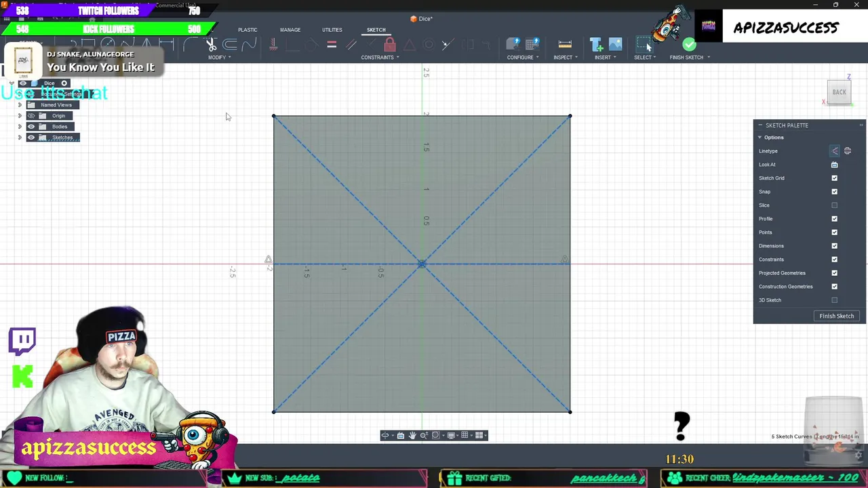
Task: Toggle visibility of the Dice component
Action: point(23,83)
